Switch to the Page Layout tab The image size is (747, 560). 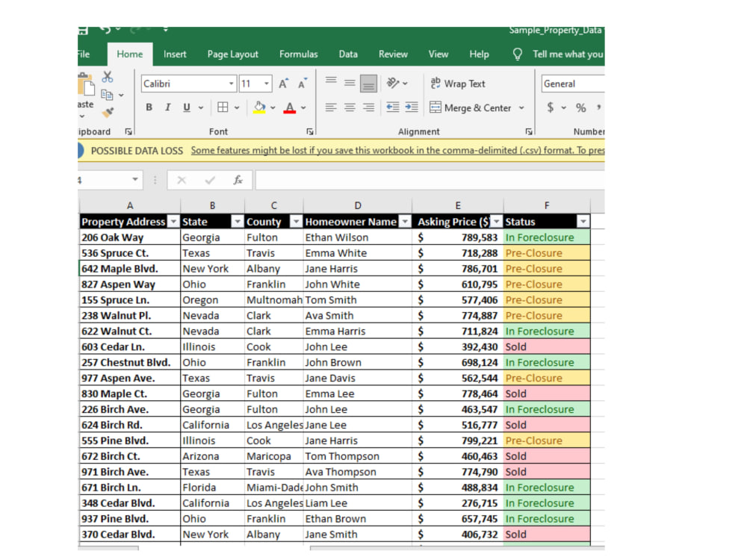coord(233,55)
